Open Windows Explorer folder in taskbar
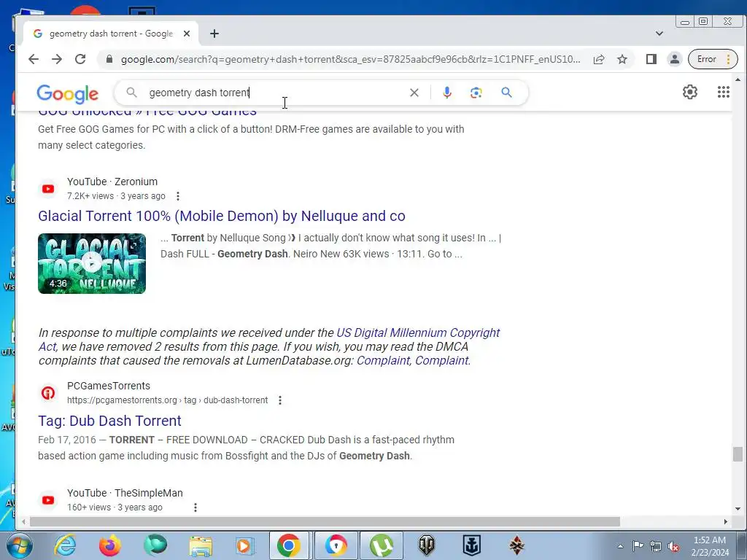 click(201, 545)
